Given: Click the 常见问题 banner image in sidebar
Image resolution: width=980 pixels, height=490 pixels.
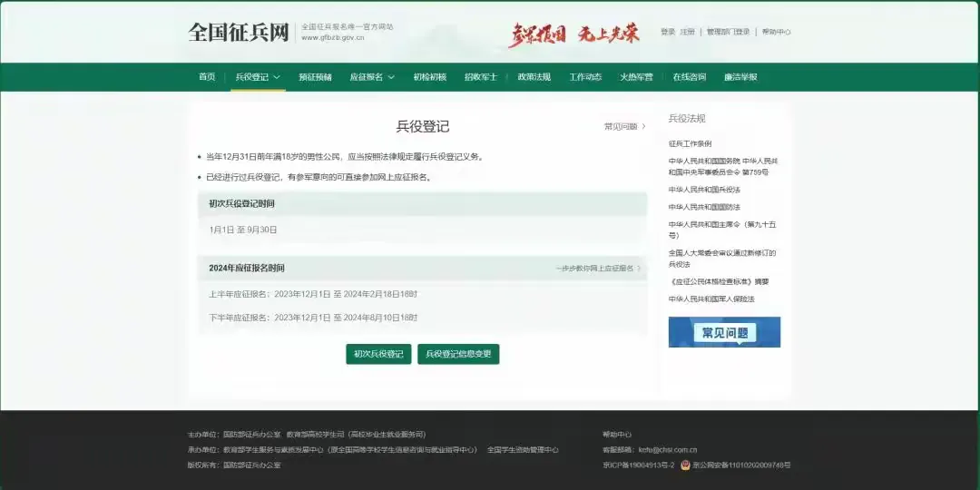Looking at the screenshot, I should [724, 332].
